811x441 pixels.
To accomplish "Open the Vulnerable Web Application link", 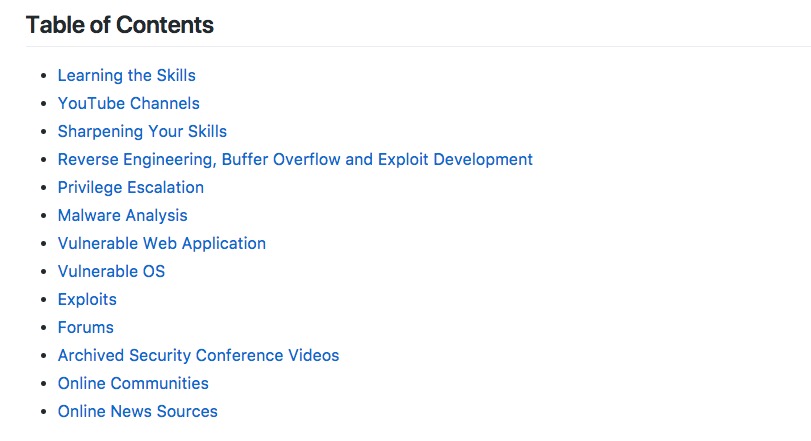I will 161,243.
